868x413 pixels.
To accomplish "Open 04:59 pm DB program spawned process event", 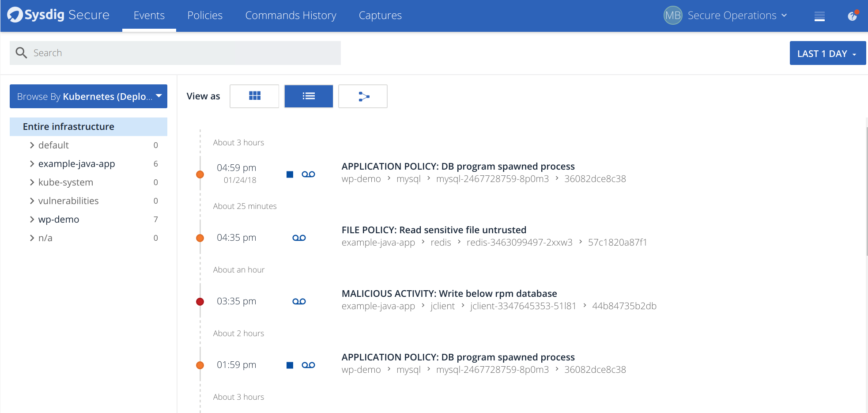I will coord(458,167).
